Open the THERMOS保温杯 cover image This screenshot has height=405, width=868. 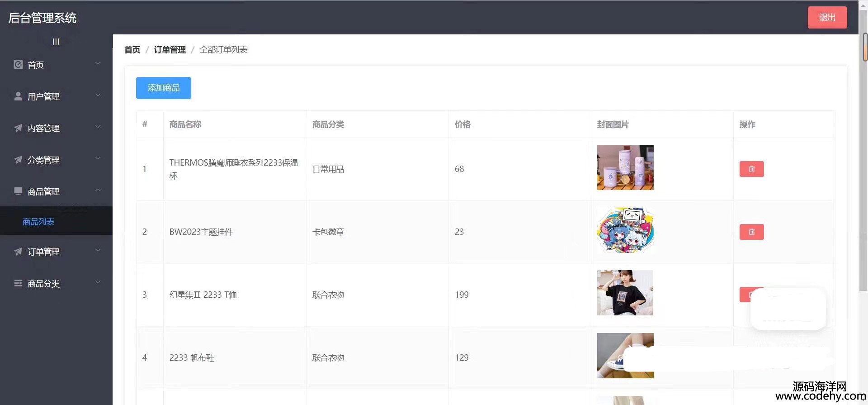pyautogui.click(x=625, y=167)
